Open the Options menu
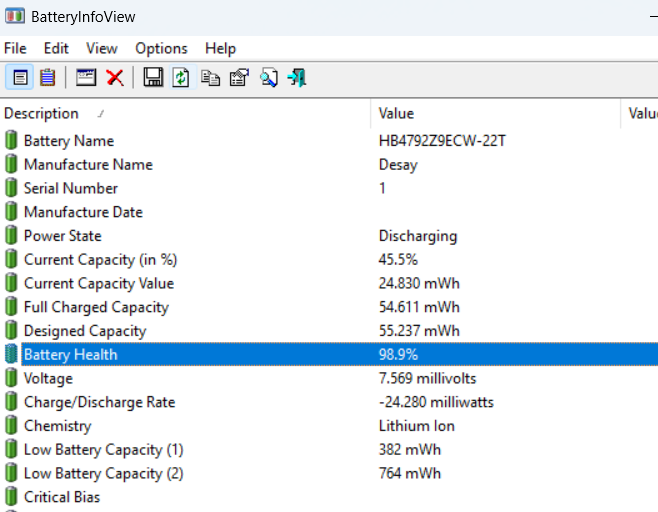This screenshot has width=658, height=512. coord(161,48)
